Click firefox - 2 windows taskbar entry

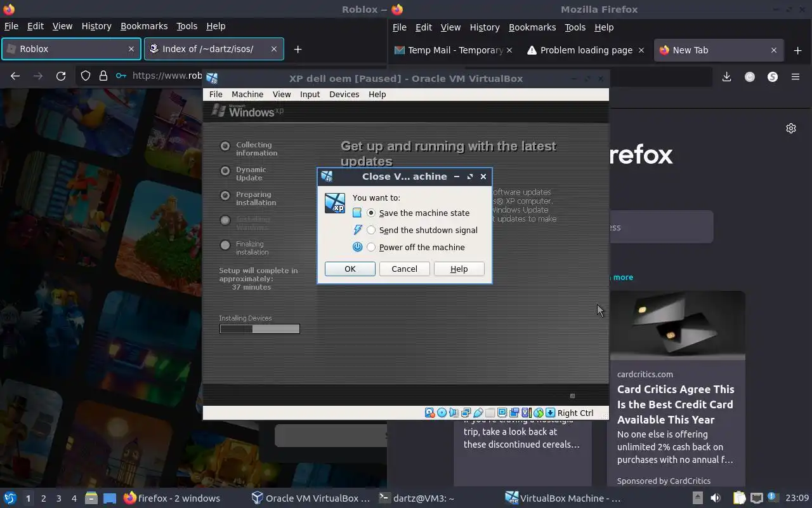pyautogui.click(x=171, y=498)
